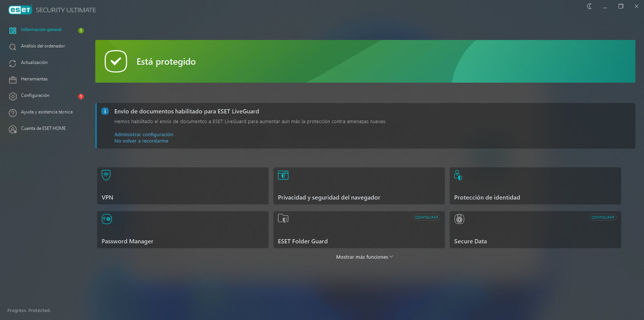Click the Secure Data padlock icon
Image resolution: width=644 pixels, height=320 pixels.
click(x=459, y=219)
